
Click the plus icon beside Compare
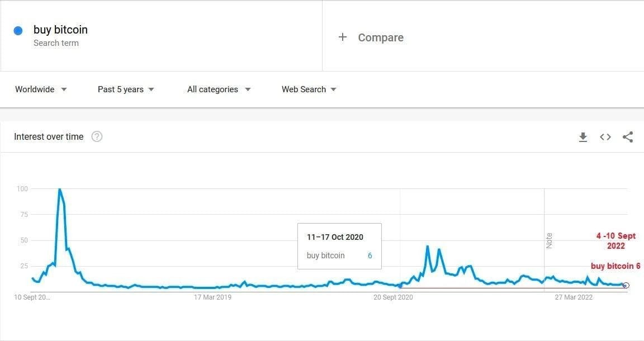343,37
